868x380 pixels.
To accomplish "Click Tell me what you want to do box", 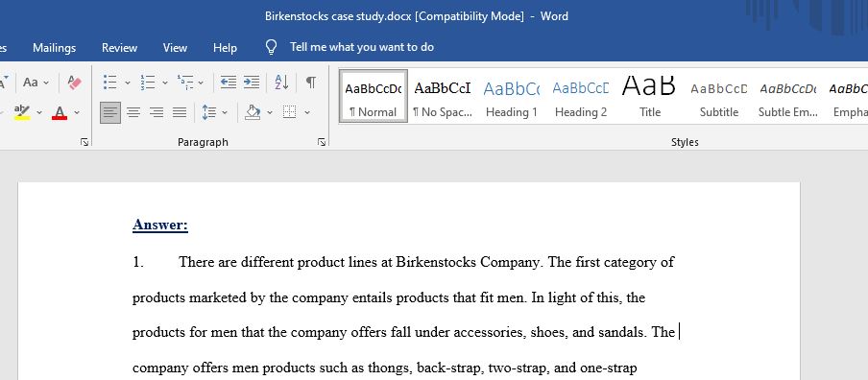I will (362, 48).
